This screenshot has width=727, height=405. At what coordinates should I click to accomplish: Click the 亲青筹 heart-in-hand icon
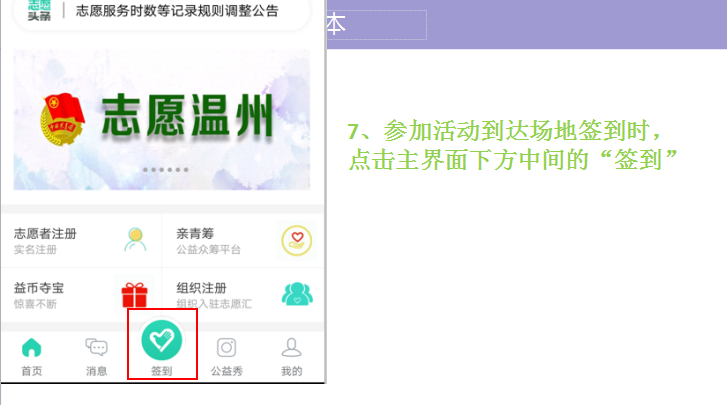[297, 240]
